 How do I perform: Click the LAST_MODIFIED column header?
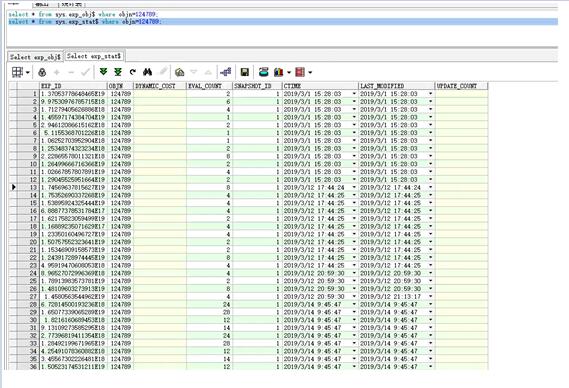(397, 86)
